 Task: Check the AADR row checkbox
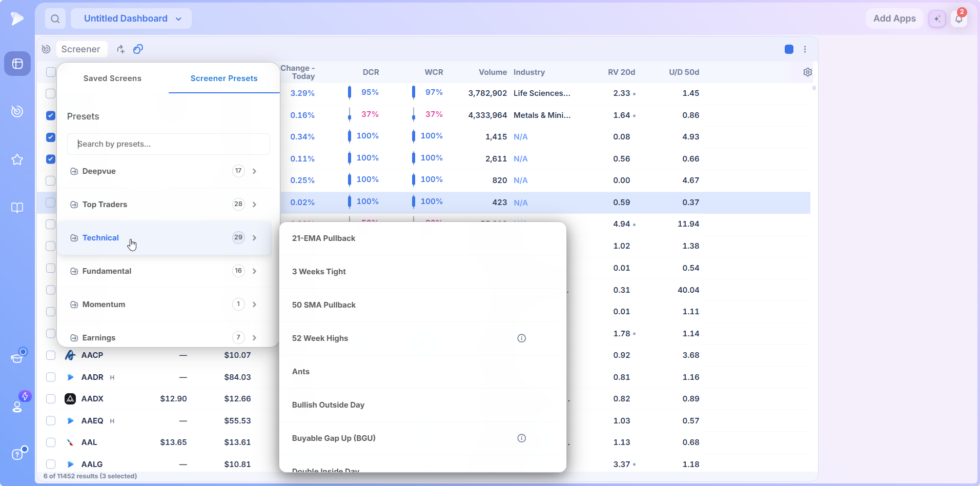coord(51,377)
